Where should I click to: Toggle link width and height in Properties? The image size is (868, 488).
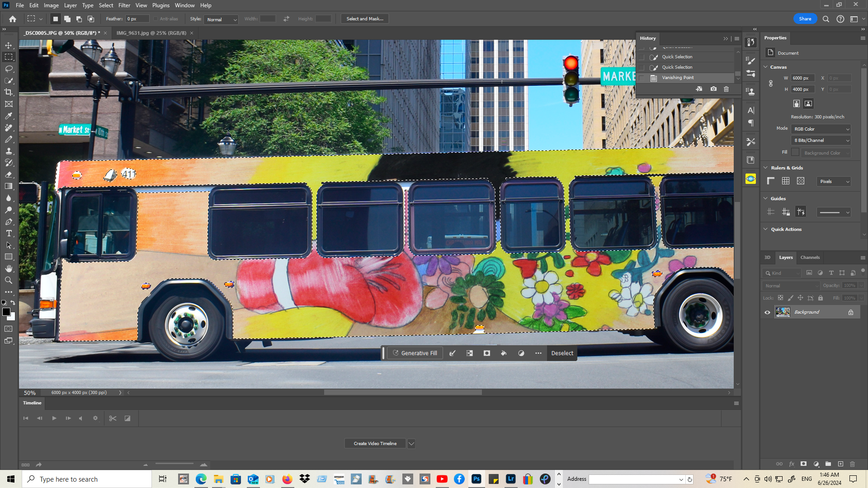tap(771, 84)
